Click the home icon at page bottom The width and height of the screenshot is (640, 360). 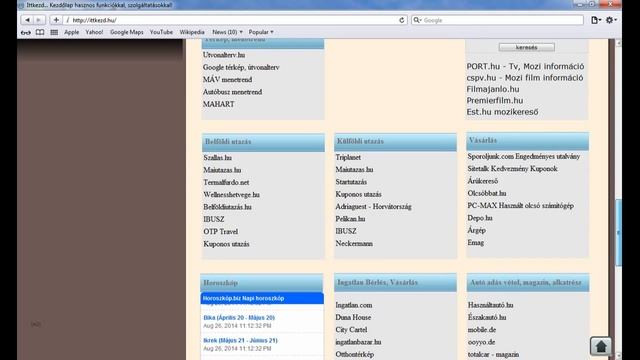pos(600,347)
